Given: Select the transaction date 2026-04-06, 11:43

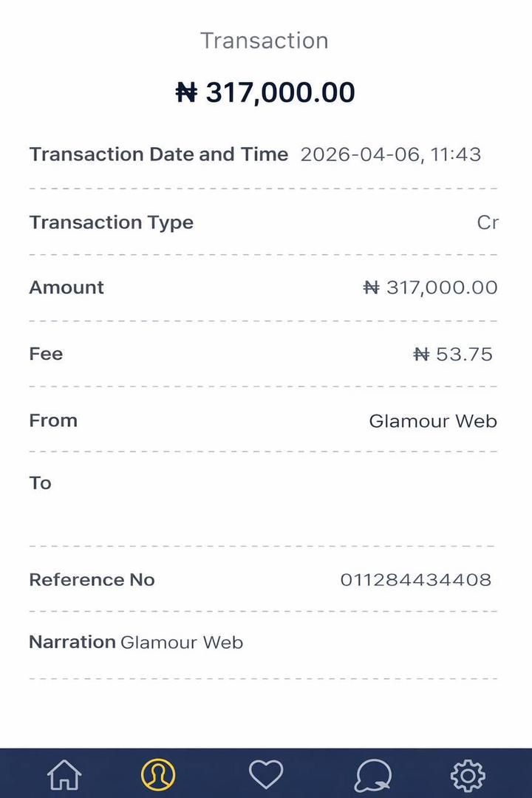Looking at the screenshot, I should 390,154.
